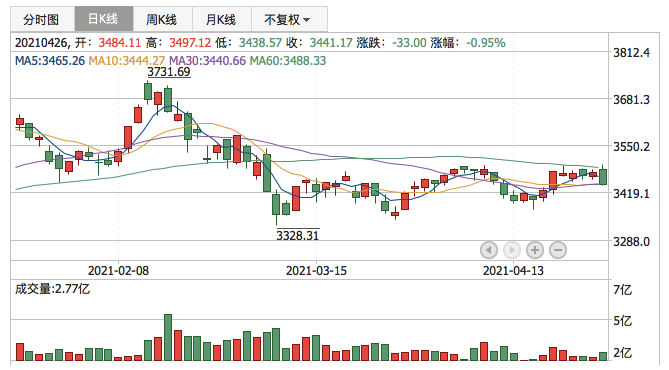Image resolution: width=669 pixels, height=370 pixels.
Task: Click the 5亿 volume axis label
Action: click(622, 321)
